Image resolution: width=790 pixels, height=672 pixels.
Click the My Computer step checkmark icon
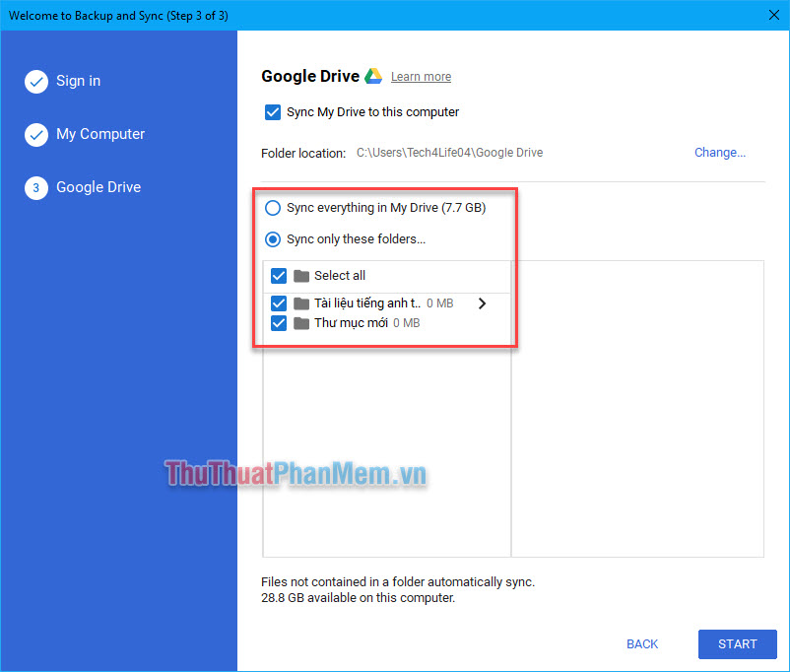(35, 134)
